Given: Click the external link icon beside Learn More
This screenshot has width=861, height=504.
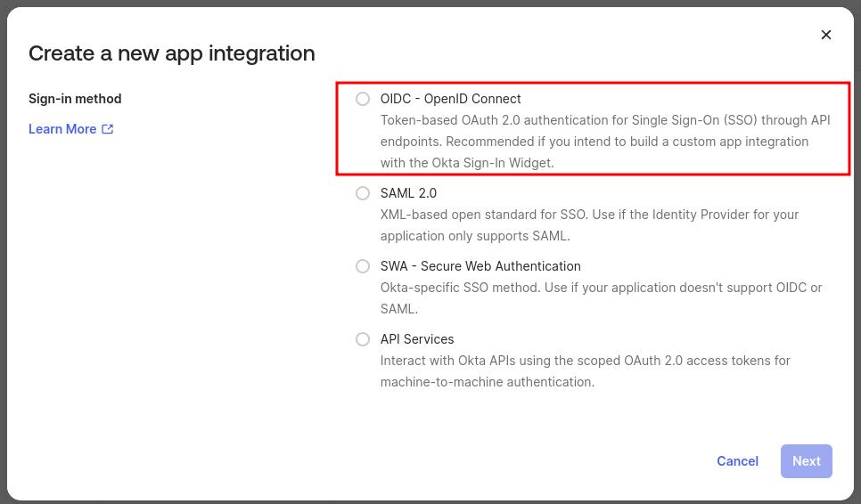Looking at the screenshot, I should pyautogui.click(x=108, y=129).
